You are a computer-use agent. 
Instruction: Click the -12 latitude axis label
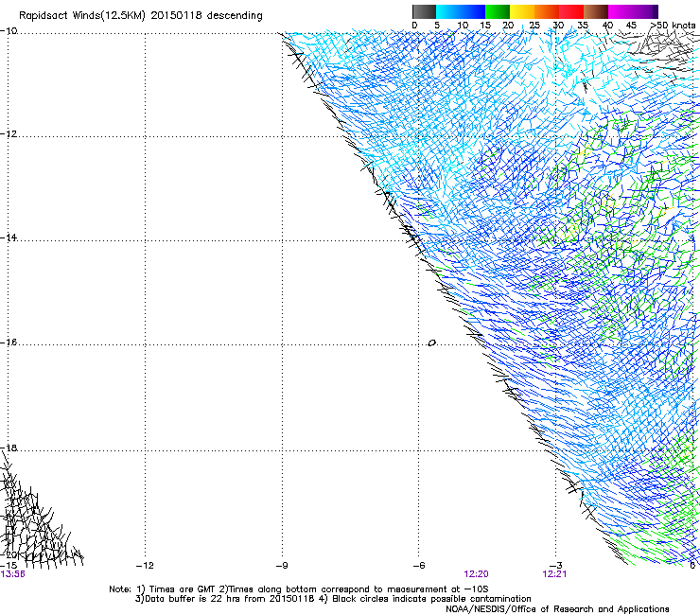9,134
